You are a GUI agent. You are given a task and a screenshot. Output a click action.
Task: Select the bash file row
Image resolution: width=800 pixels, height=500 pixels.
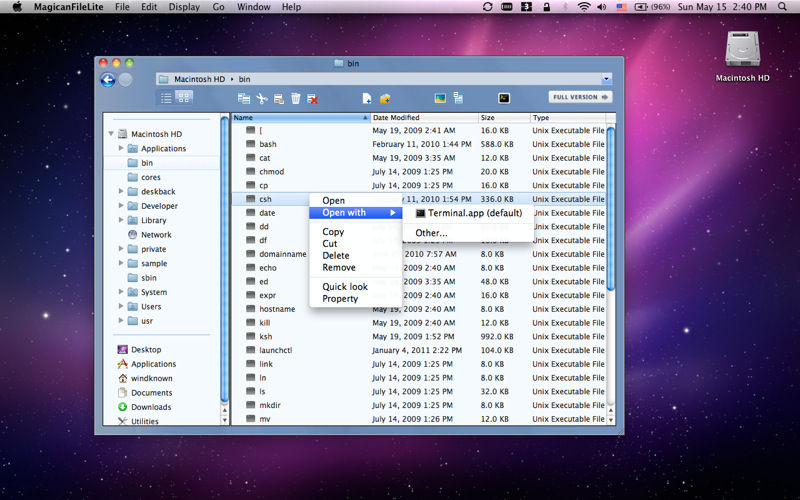click(418, 144)
